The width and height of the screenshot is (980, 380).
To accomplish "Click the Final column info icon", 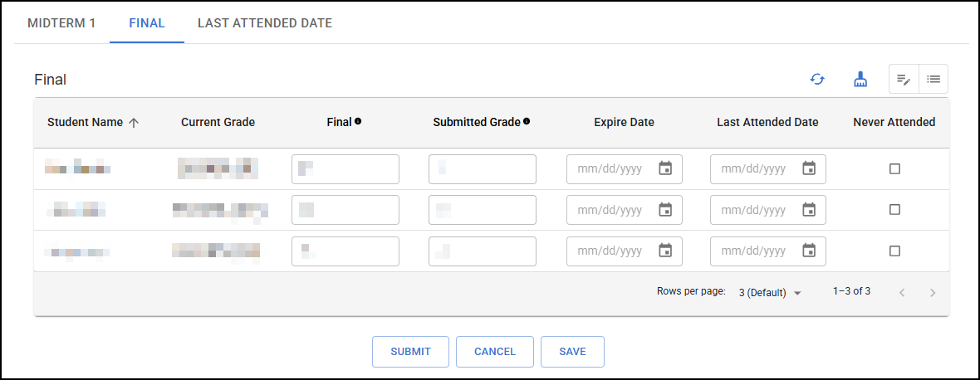I will [x=358, y=121].
